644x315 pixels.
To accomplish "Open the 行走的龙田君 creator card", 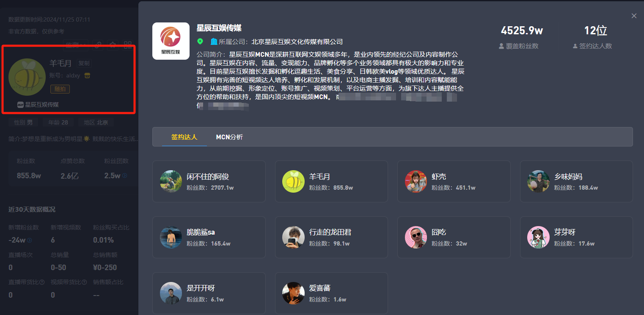I will click(x=331, y=237).
